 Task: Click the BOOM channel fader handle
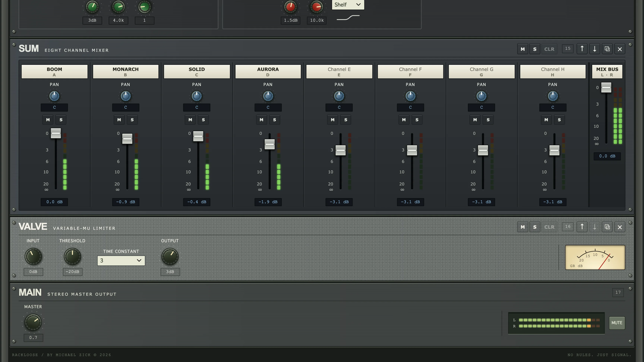[56, 133]
